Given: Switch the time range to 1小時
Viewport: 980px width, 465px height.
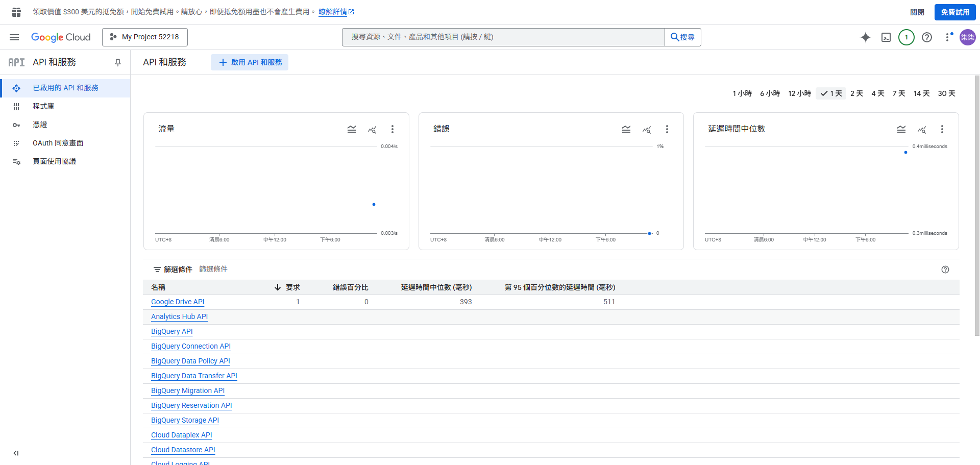Looking at the screenshot, I should tap(742, 93).
